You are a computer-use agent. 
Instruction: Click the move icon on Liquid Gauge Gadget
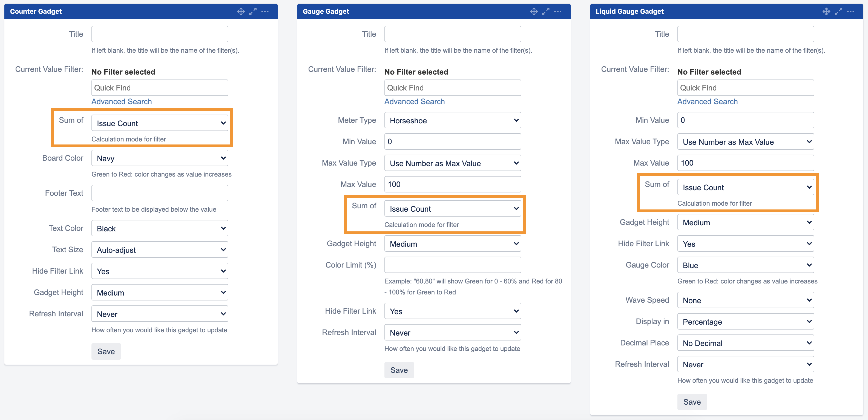pyautogui.click(x=826, y=12)
